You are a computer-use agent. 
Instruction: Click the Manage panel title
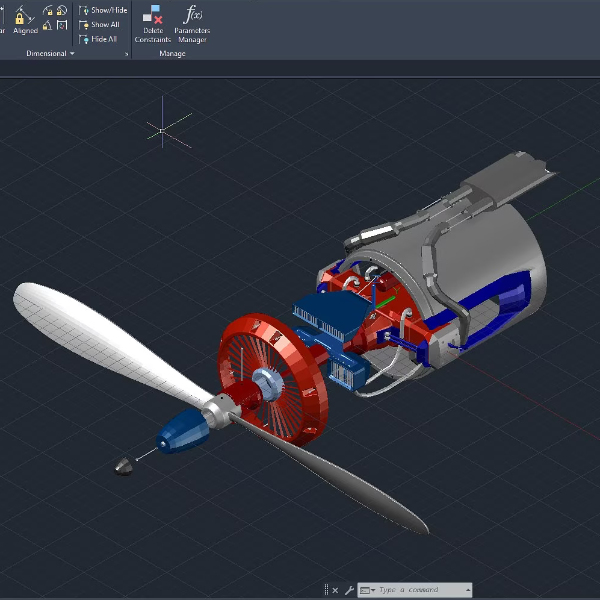(x=172, y=54)
